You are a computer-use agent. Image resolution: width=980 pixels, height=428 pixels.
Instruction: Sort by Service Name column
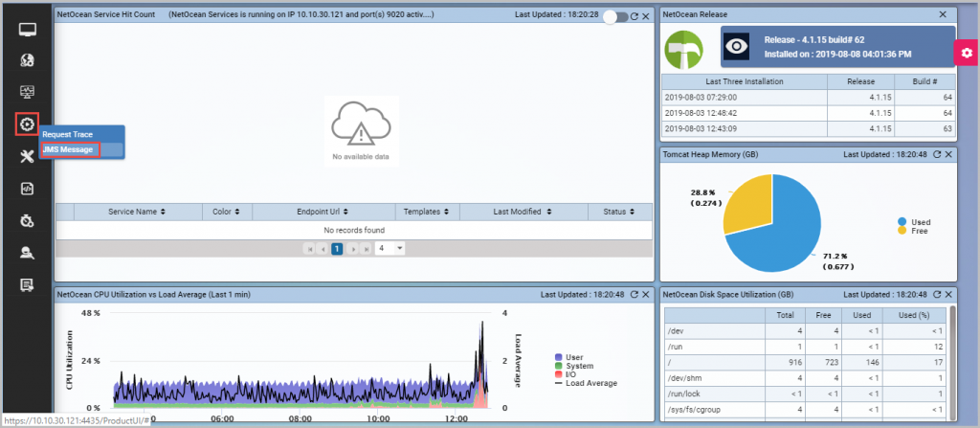(138, 213)
